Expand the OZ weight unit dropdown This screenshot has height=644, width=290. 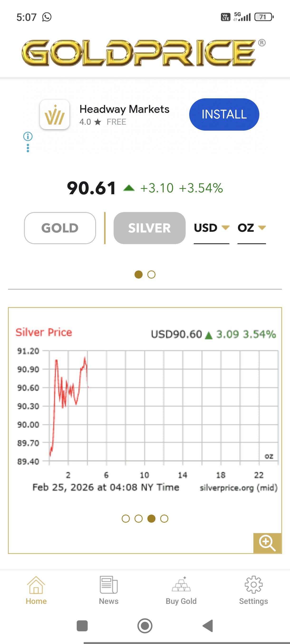tap(251, 228)
